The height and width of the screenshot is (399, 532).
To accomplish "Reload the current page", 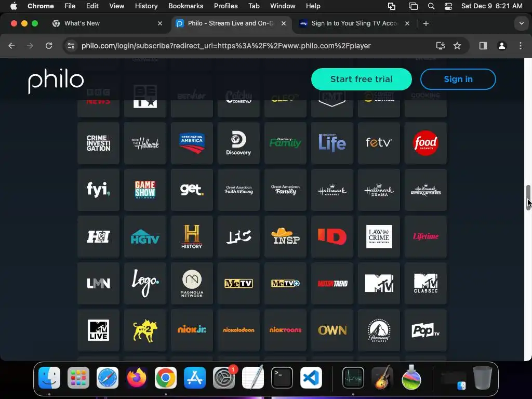I will [49, 46].
